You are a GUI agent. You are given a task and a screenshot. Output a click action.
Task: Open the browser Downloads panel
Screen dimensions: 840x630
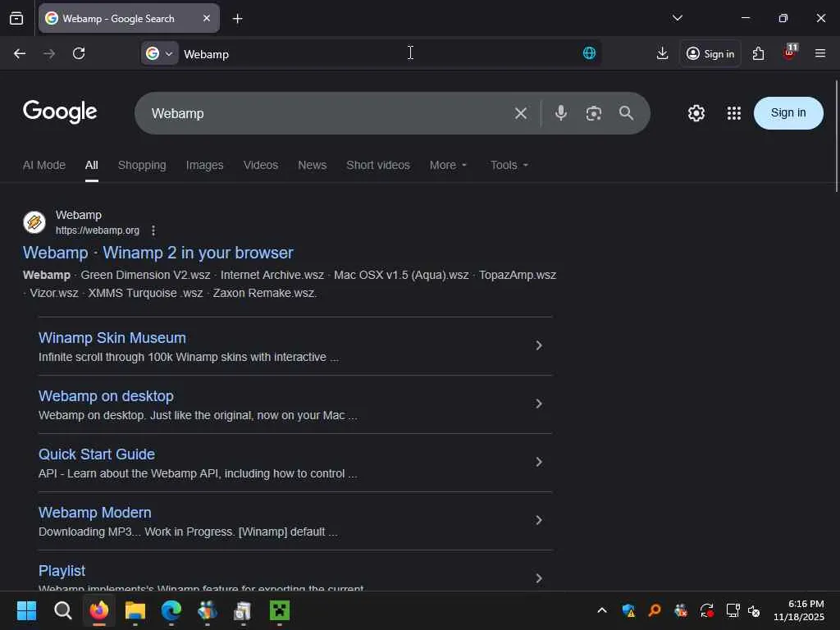pos(663,53)
